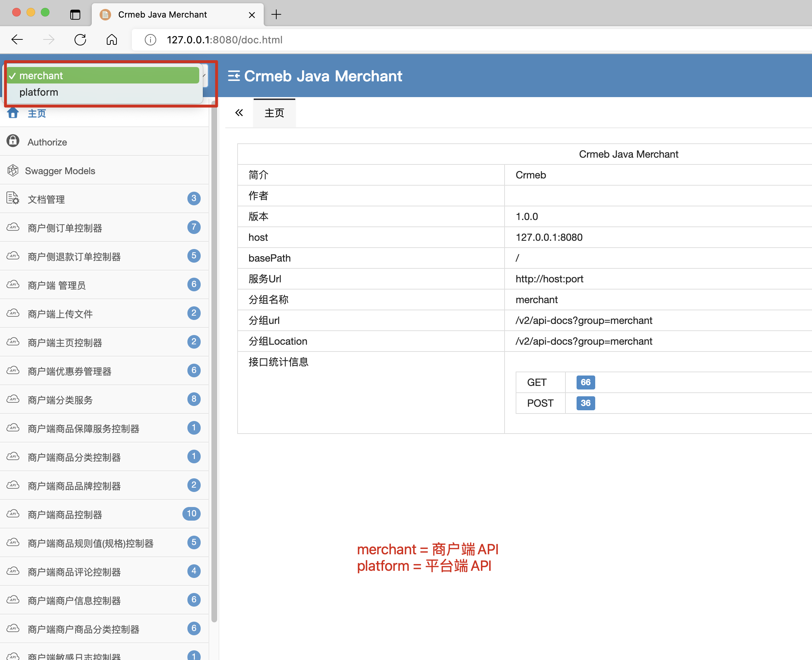Screen dimensions: 812x660
Task: Toggle the sidebar menu collapse icon
Action: [234, 76]
